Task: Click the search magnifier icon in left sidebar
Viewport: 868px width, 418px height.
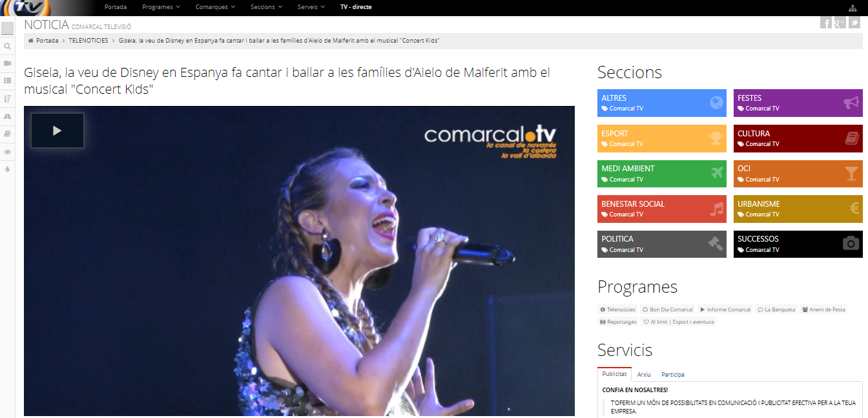Action: (8, 47)
